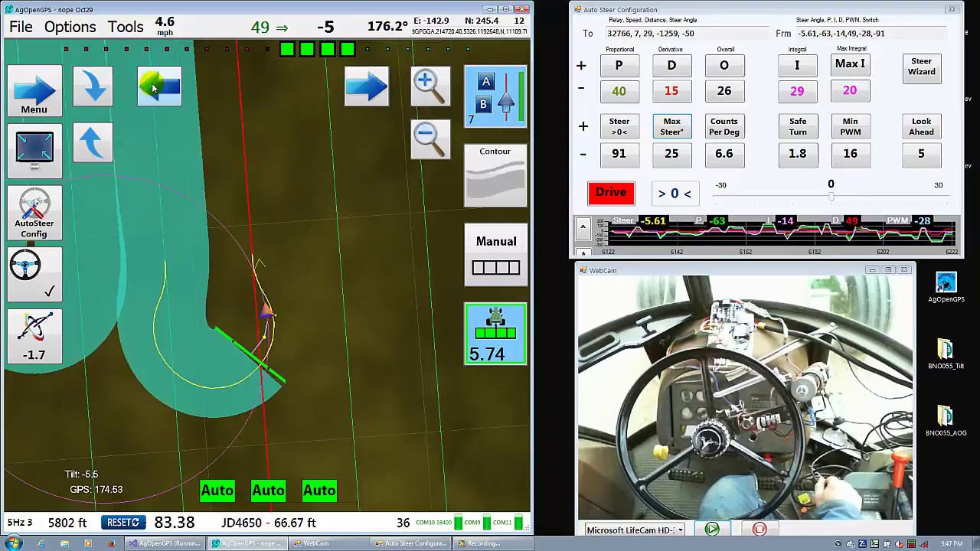This screenshot has width=980, height=551.
Task: Click the tractor speed tile showing 5.74
Action: click(x=495, y=334)
